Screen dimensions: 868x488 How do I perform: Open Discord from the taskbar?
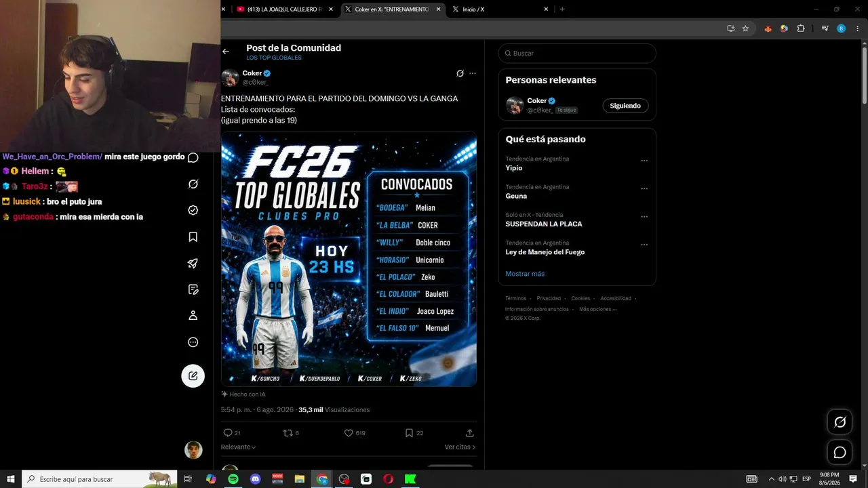[256, 479]
